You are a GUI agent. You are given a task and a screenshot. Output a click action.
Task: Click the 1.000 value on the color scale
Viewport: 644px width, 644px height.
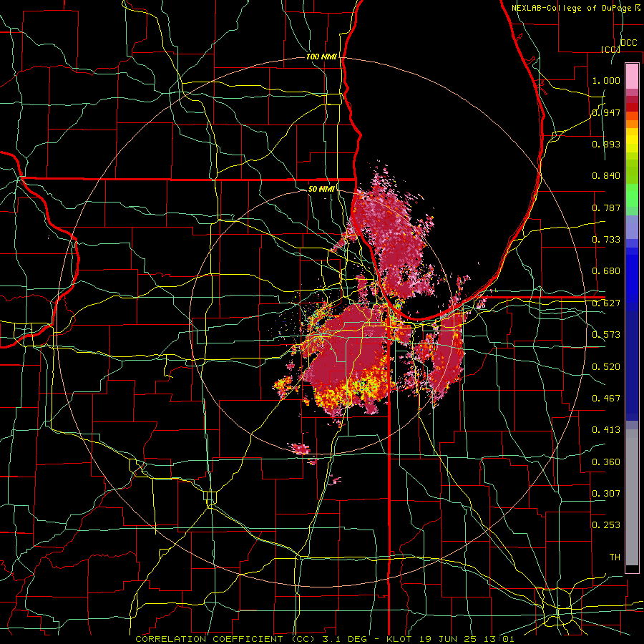pos(606,80)
